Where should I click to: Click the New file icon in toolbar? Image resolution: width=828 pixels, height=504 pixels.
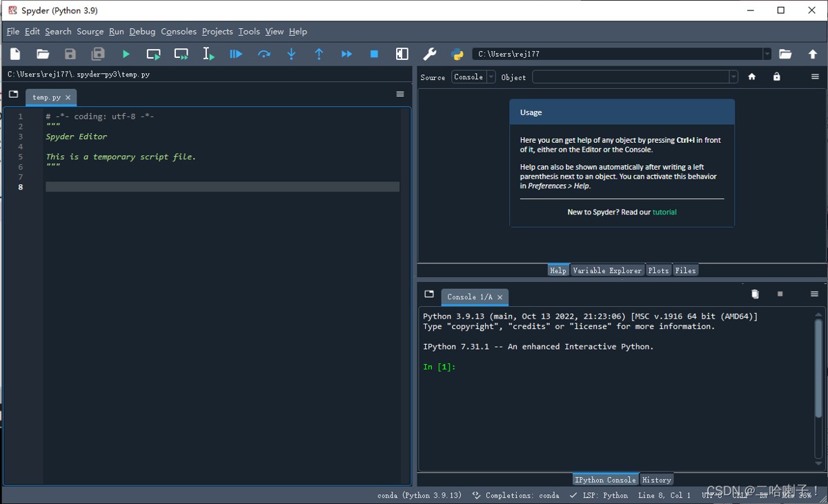tap(15, 54)
